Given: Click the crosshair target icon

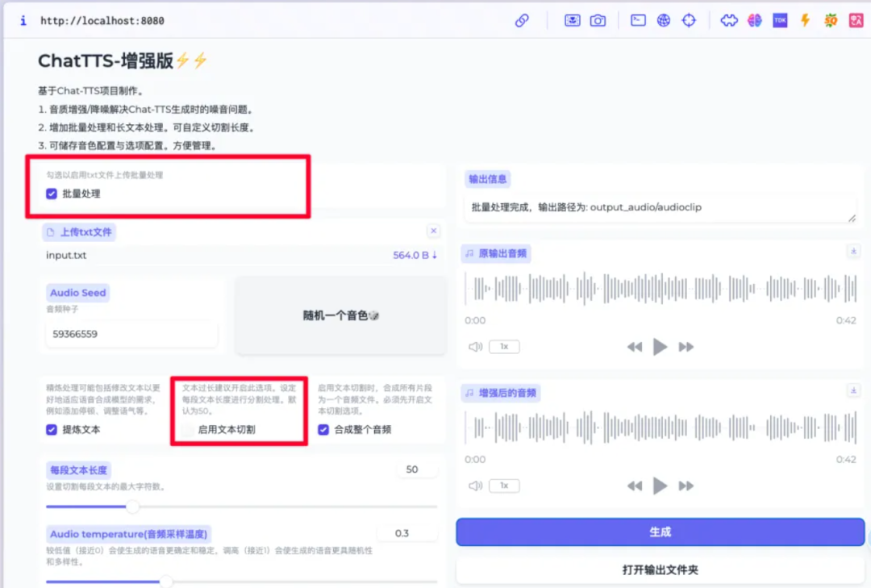Looking at the screenshot, I should (689, 20).
